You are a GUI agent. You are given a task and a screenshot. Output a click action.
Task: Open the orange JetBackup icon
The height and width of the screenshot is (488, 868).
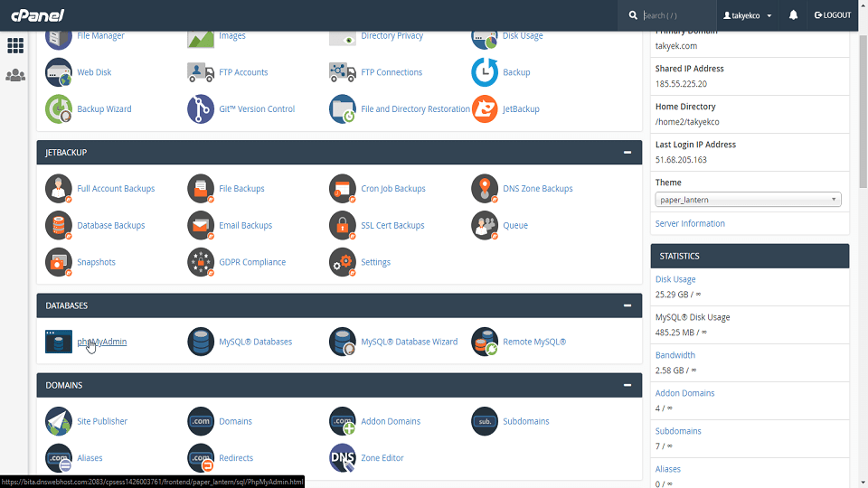[485, 109]
